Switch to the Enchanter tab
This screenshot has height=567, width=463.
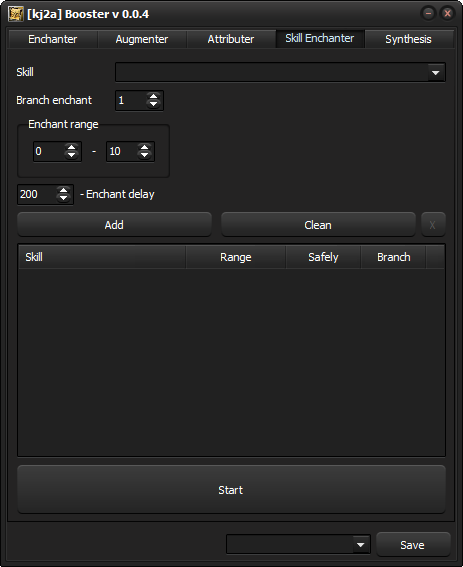tap(52, 39)
